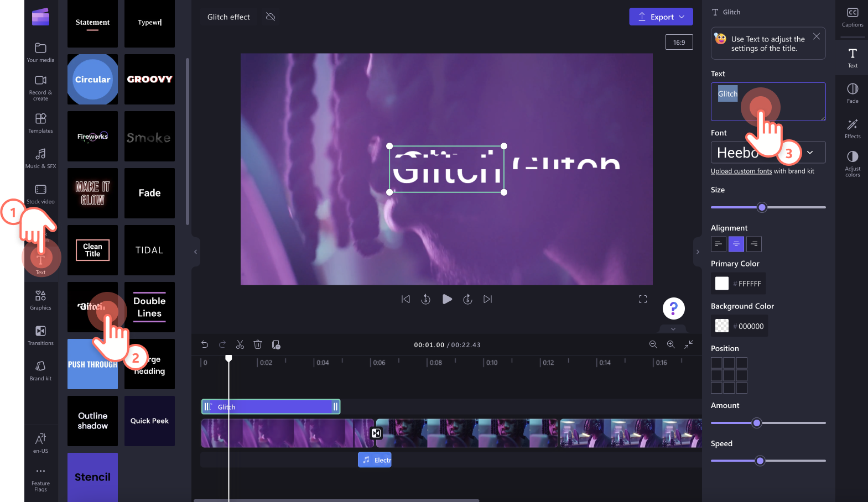
Task: Open Music & SFX library
Action: (x=40, y=158)
